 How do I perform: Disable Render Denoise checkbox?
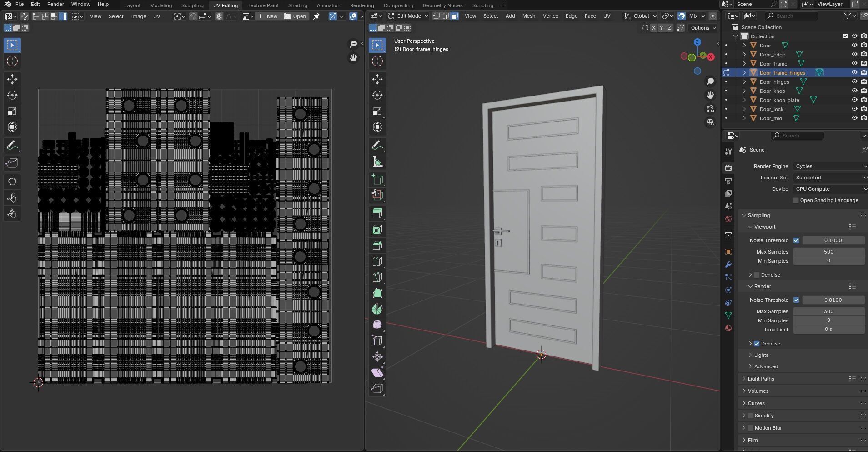click(x=757, y=344)
